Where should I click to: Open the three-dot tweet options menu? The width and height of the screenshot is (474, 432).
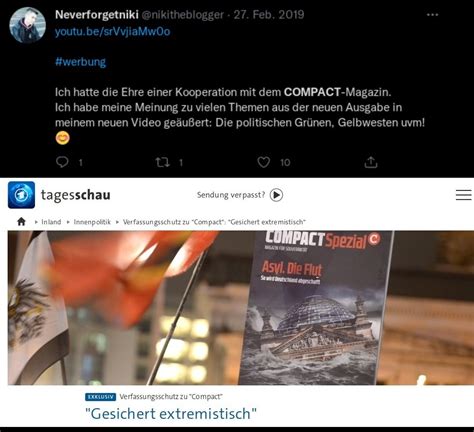432,15
